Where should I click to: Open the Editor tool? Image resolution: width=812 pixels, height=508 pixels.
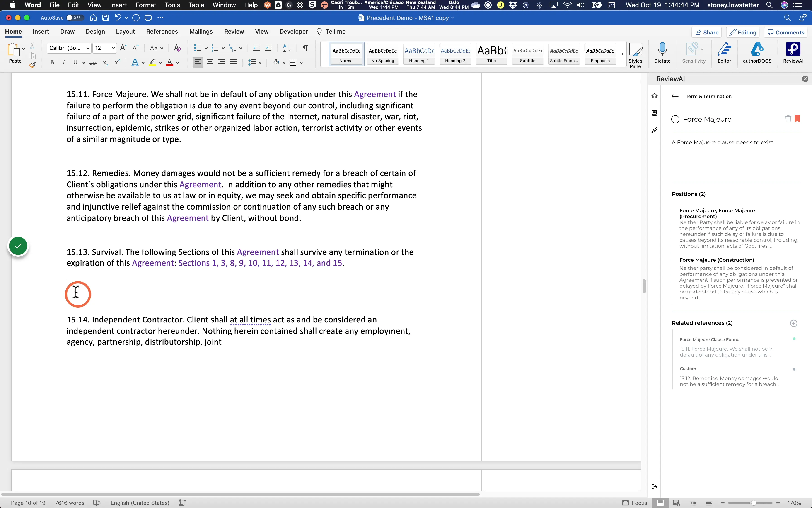click(724, 53)
